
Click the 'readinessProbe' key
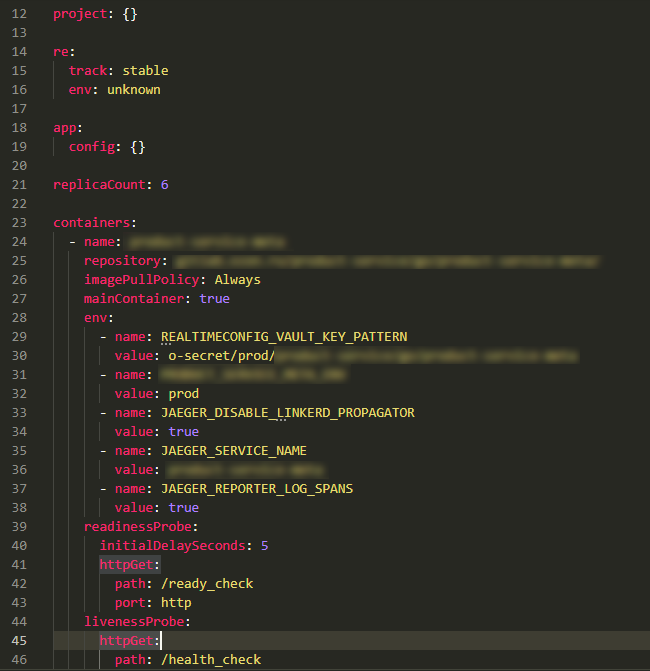point(138,527)
